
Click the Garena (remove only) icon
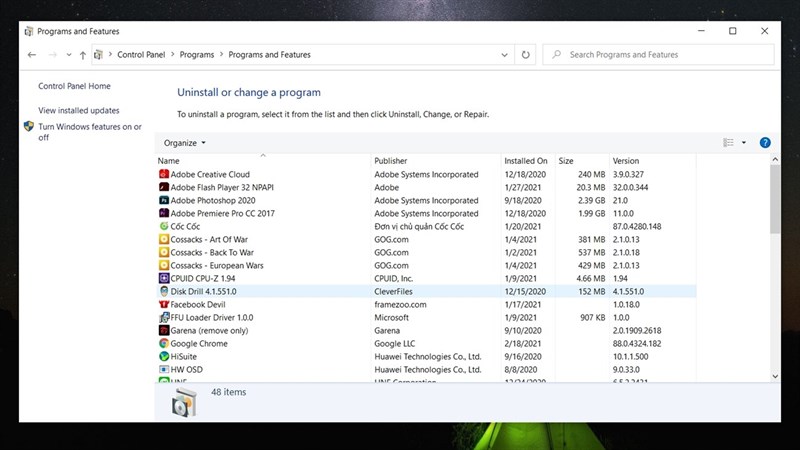click(164, 331)
